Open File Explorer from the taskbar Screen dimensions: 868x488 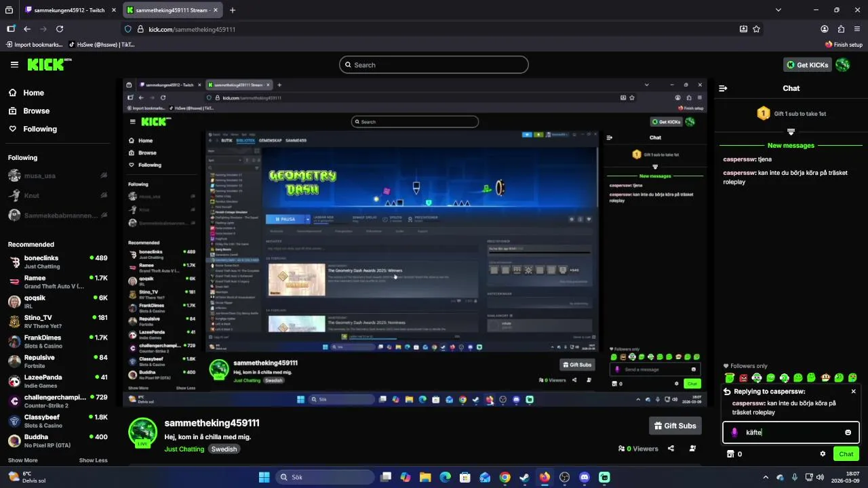coord(425,477)
